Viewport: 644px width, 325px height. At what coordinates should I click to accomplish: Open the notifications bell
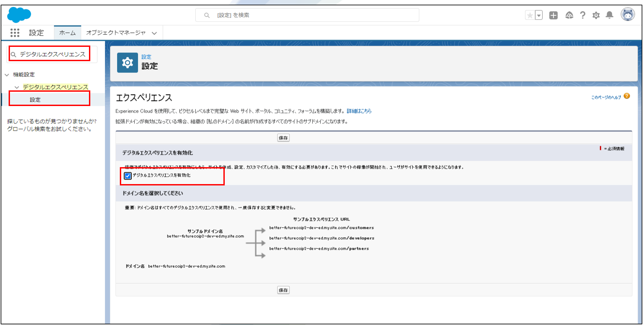click(609, 15)
